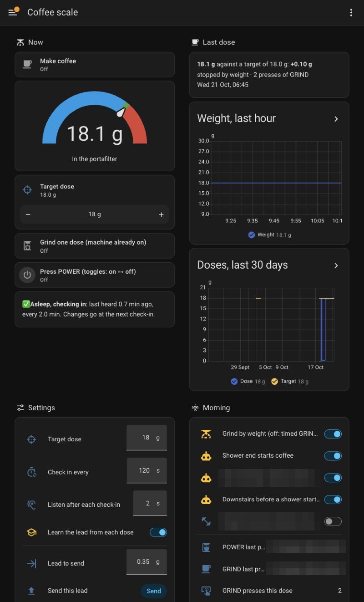Click the GRIND presses this dose value 2

[x=340, y=591]
